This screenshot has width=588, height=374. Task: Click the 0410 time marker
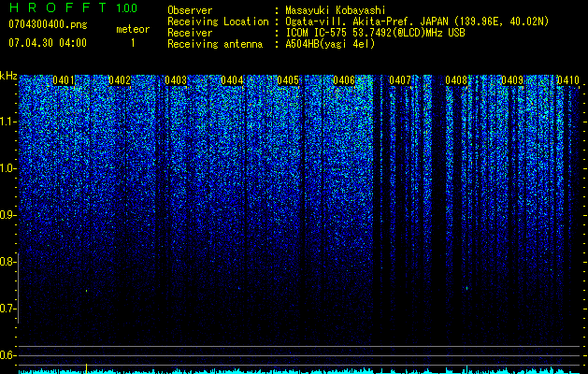click(568, 80)
